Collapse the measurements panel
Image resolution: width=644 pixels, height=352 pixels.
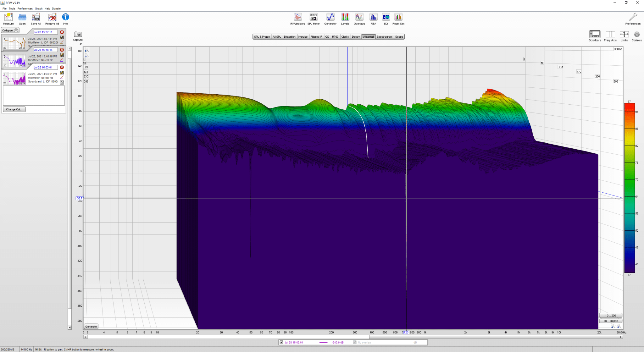coord(10,30)
